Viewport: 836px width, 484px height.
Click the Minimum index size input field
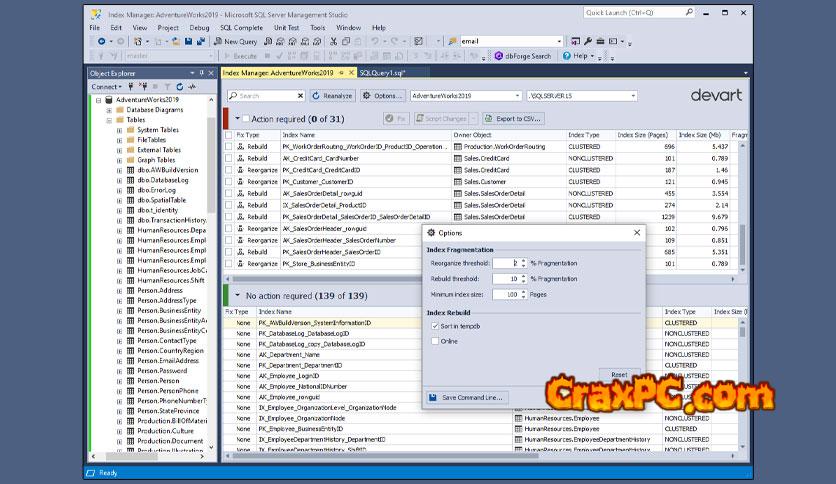505,295
